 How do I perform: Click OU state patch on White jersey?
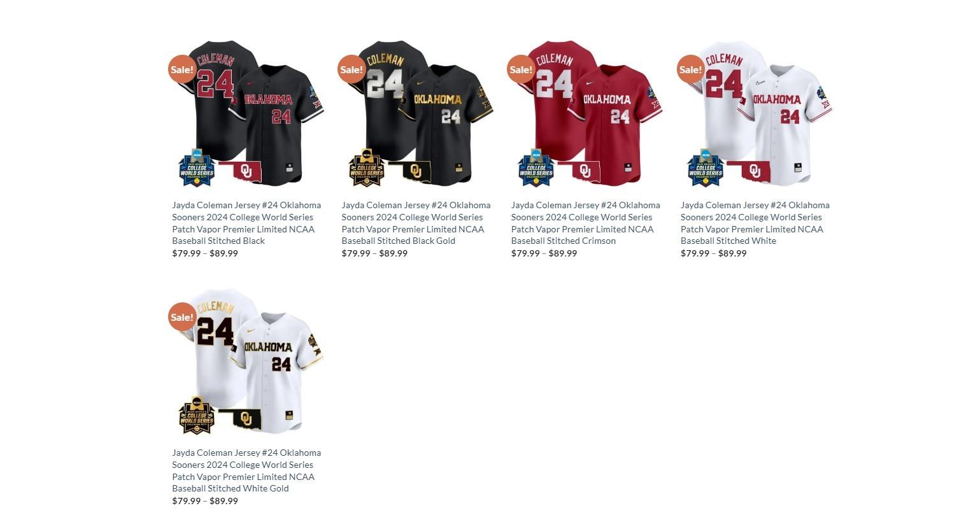pos(749,171)
